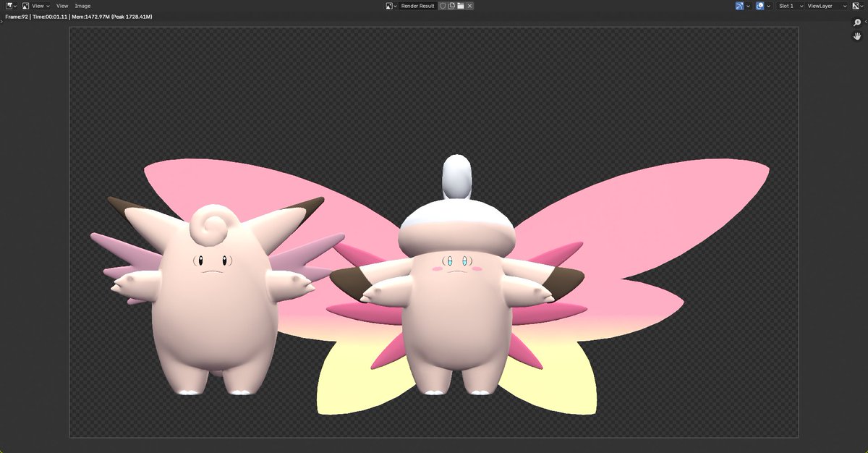Open the editor type selector
The height and width of the screenshot is (453, 868).
point(11,6)
